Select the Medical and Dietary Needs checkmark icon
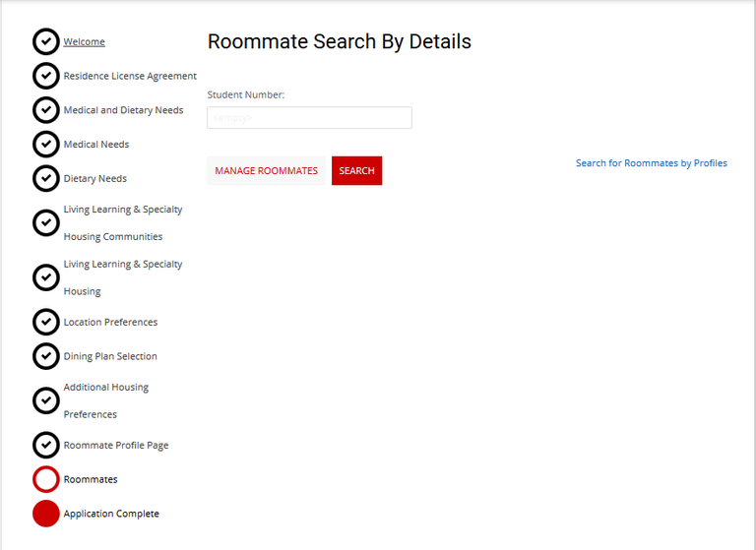This screenshot has height=550, width=756. pyautogui.click(x=46, y=110)
